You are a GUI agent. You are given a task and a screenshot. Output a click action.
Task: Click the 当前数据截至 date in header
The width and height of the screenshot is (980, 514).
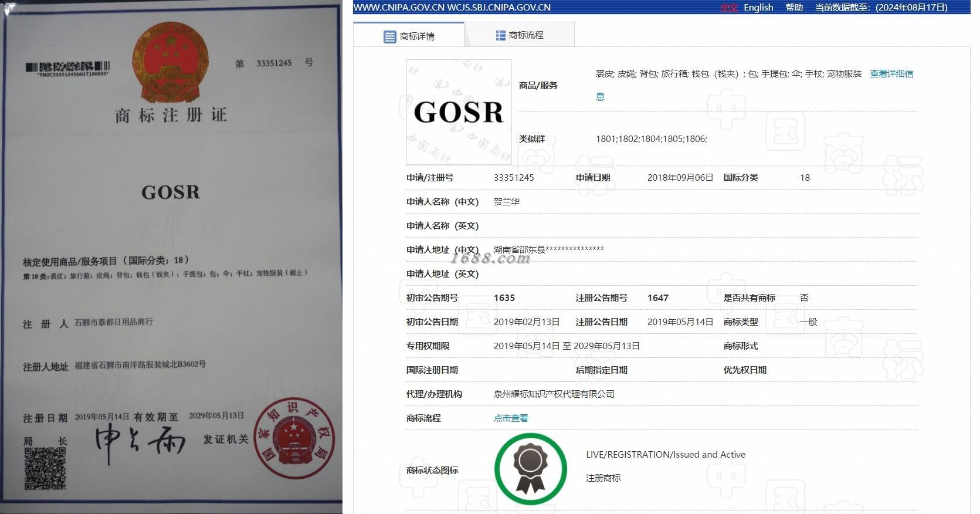(881, 8)
